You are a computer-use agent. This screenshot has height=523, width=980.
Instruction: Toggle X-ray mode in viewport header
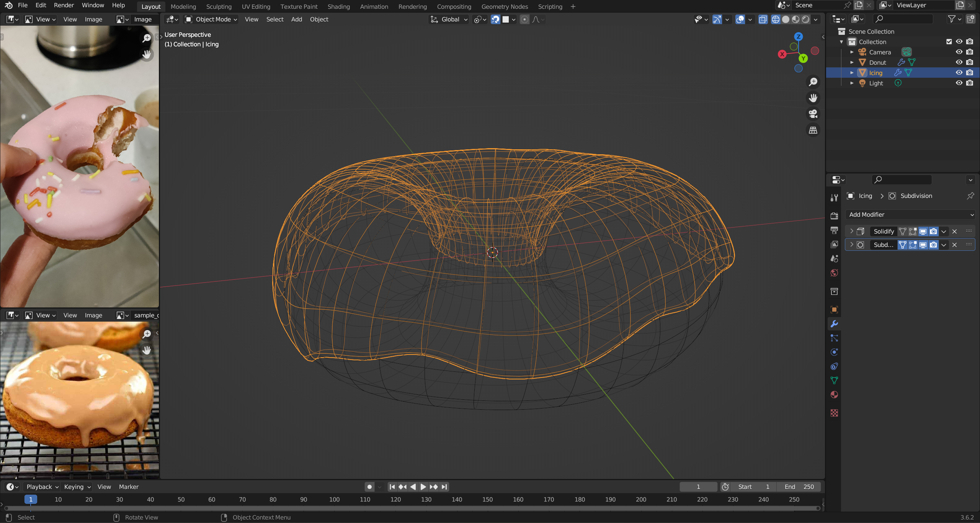click(x=763, y=20)
